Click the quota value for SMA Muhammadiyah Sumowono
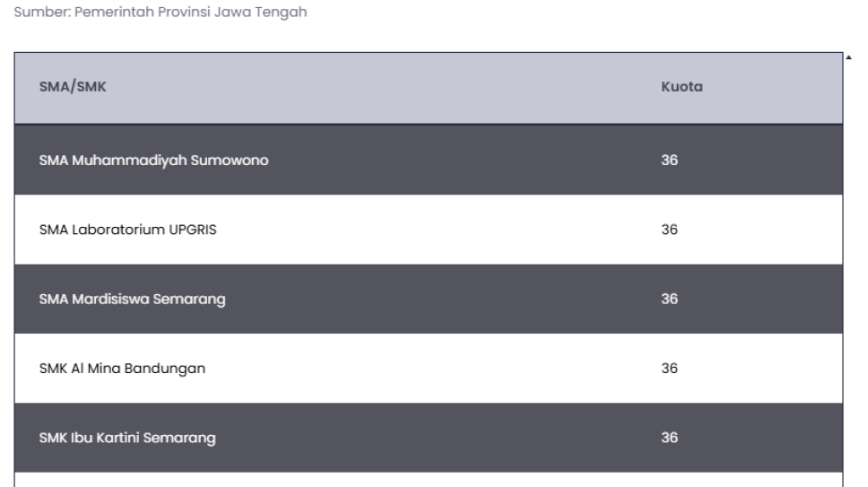This screenshot has width=868, height=487. tap(669, 161)
